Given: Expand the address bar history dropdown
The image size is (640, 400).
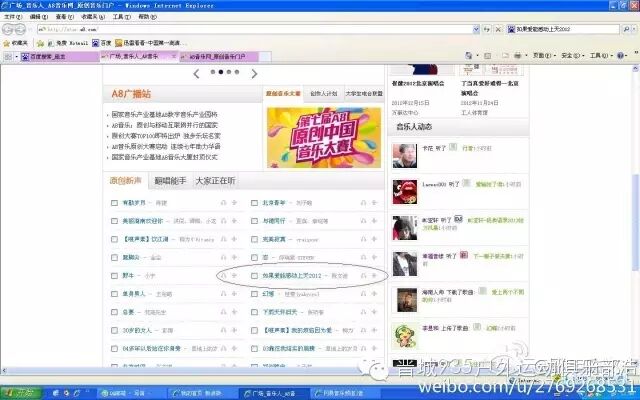Looking at the screenshot, I should coord(476,29).
